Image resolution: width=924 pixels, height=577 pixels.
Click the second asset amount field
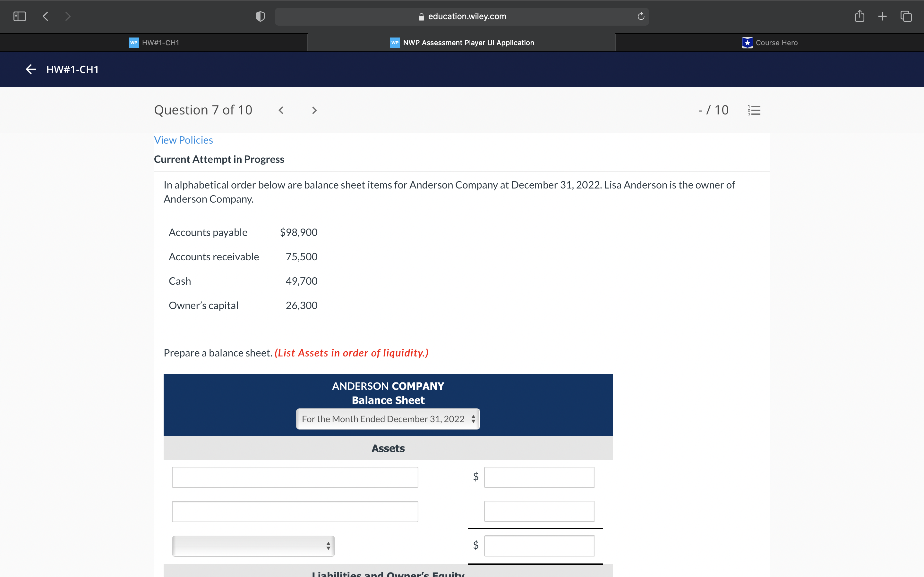click(539, 511)
